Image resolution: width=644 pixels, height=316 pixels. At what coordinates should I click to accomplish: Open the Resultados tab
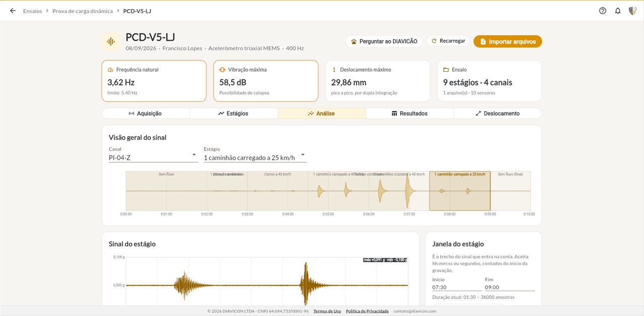pyautogui.click(x=410, y=114)
